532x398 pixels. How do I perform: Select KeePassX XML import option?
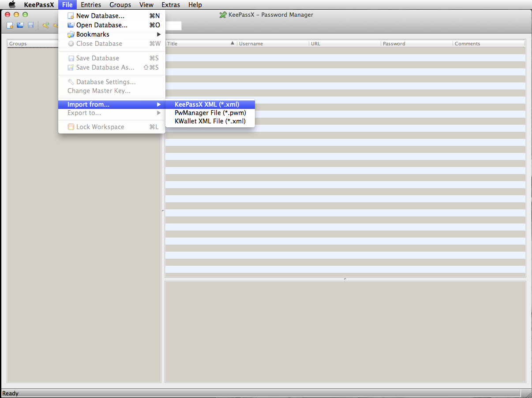(x=207, y=104)
